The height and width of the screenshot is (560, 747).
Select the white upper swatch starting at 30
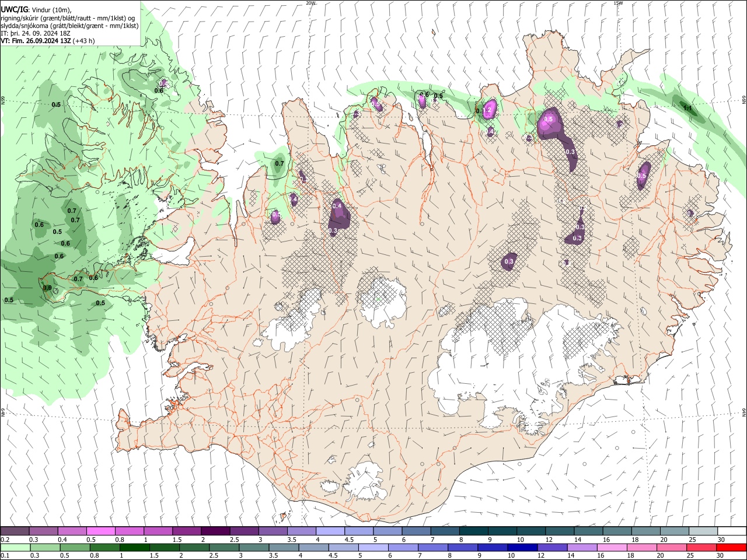click(731, 531)
